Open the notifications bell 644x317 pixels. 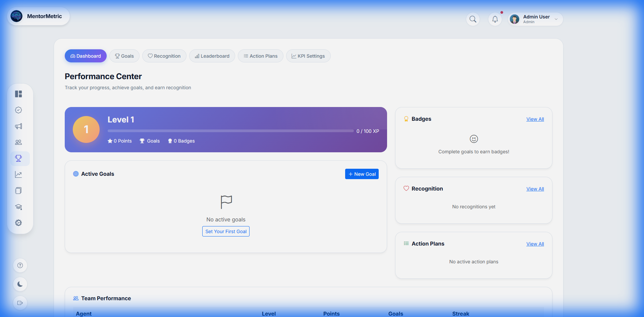click(x=495, y=19)
